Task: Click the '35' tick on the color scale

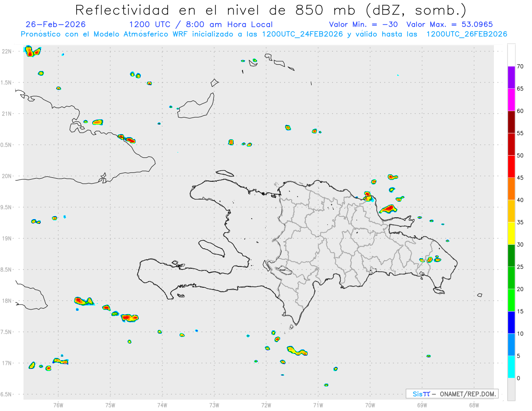Action: point(520,222)
